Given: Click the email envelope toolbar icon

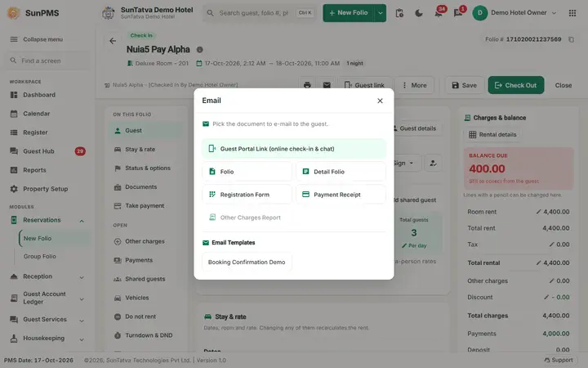Looking at the screenshot, I should tap(327, 85).
